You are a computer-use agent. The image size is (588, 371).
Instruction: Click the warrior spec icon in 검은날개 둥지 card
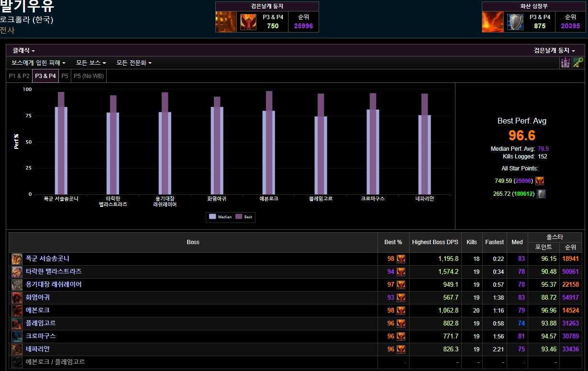[248, 22]
